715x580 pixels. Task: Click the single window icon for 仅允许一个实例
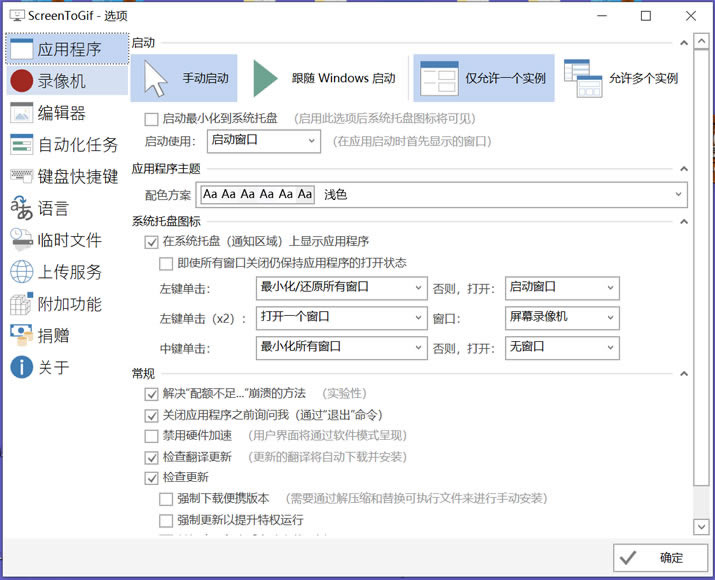point(439,78)
